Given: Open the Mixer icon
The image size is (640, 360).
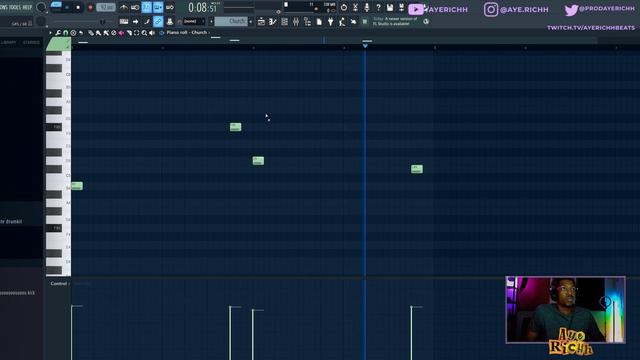Looking at the screenshot, I should tap(296, 22).
